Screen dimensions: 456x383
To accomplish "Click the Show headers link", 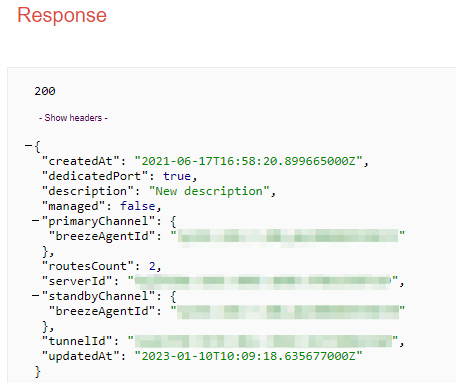I will click(x=73, y=118).
